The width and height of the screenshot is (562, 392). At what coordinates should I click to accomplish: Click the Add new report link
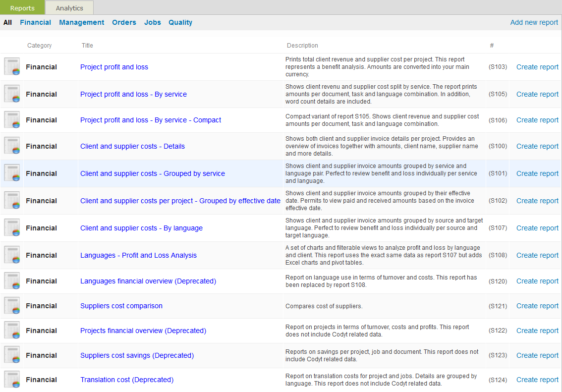tap(534, 22)
